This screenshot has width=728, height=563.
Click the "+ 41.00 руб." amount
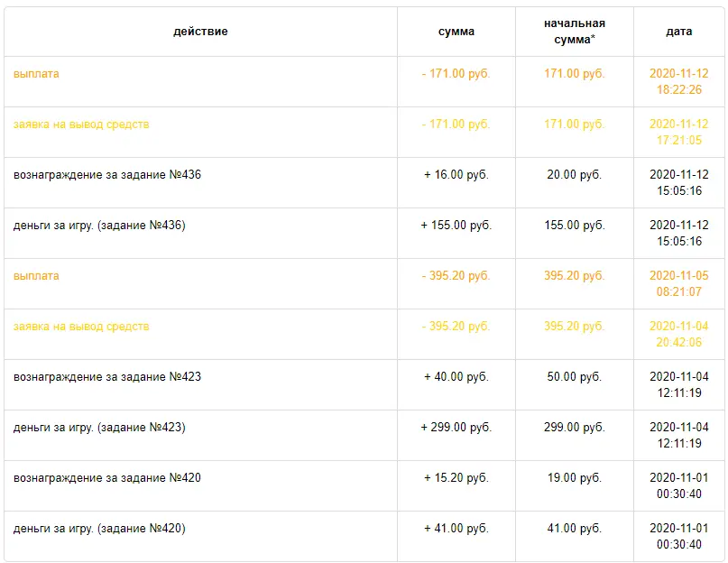coord(456,529)
